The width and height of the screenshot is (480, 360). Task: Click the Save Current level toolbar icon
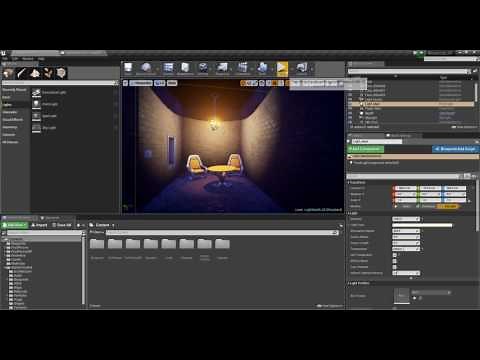click(x=128, y=68)
